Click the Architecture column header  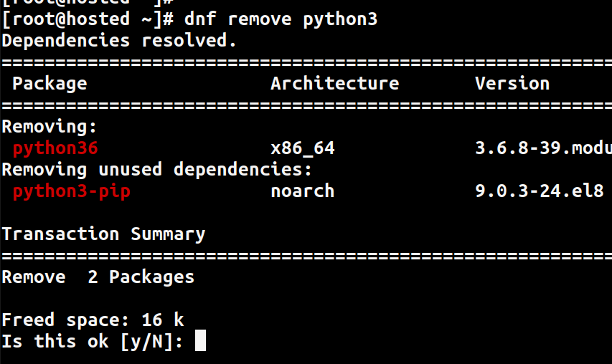coord(335,83)
